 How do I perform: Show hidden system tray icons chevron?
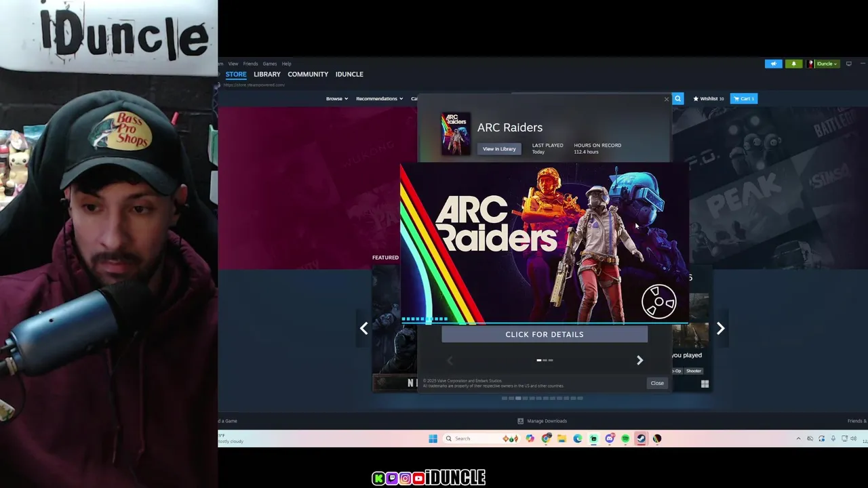798,439
